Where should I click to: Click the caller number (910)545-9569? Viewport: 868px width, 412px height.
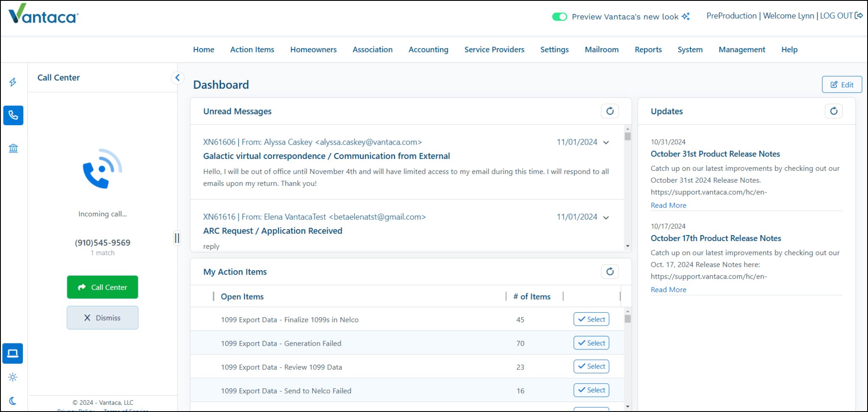[x=102, y=243]
